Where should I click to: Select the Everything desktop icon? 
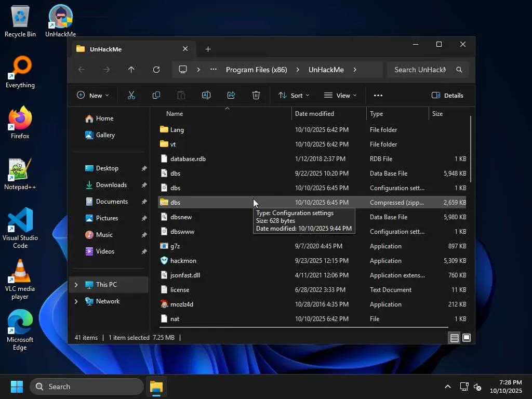pyautogui.click(x=20, y=72)
